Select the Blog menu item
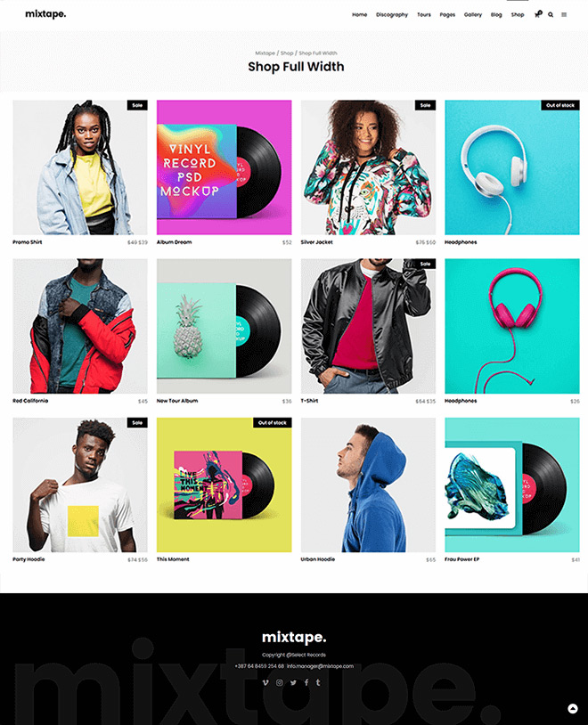Viewport: 588px width, 725px height. point(496,15)
